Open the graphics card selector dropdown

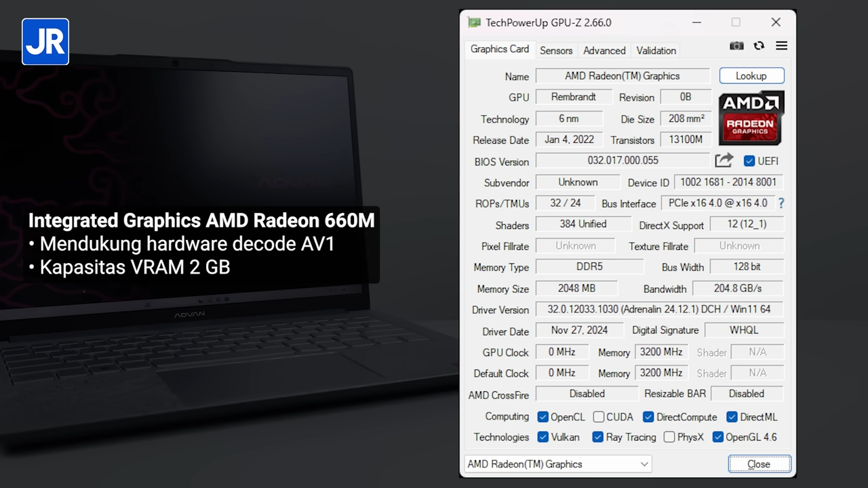pos(557,464)
